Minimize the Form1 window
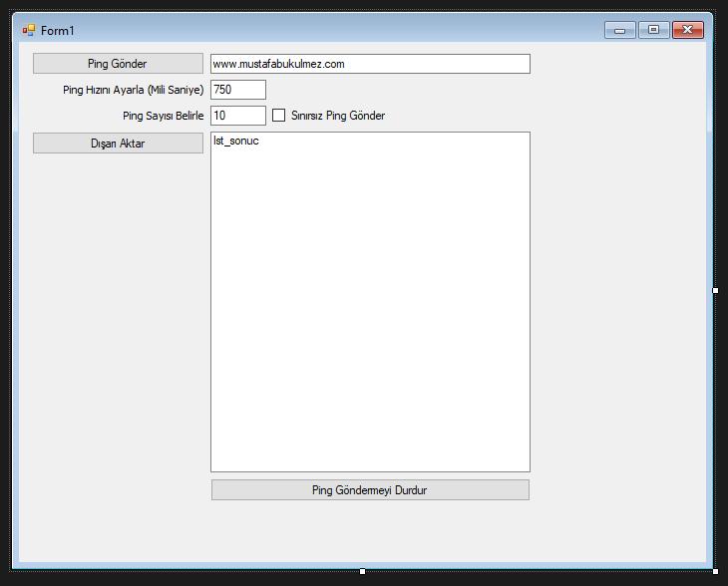The width and height of the screenshot is (728, 586). point(619,30)
